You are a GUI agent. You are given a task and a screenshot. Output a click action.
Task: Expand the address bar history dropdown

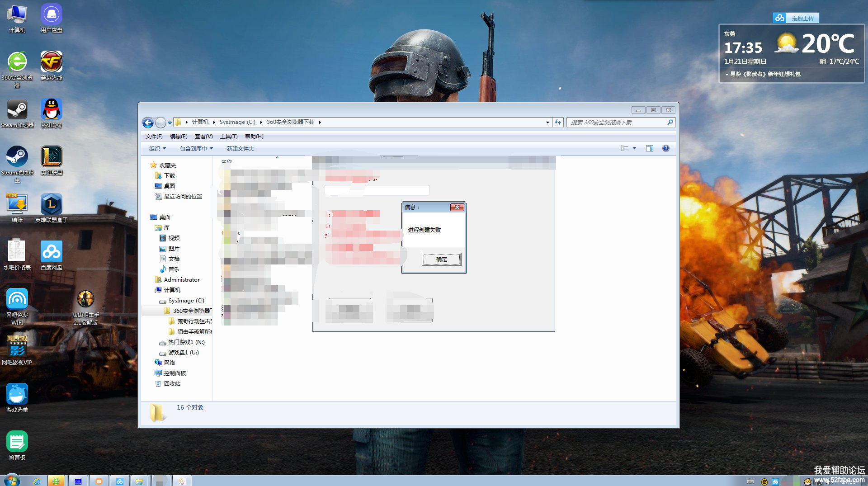click(547, 122)
